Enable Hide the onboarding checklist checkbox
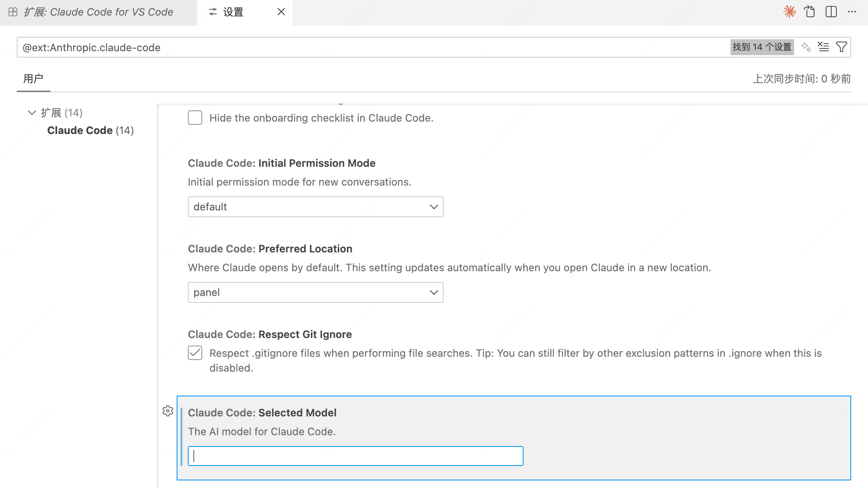 195,118
